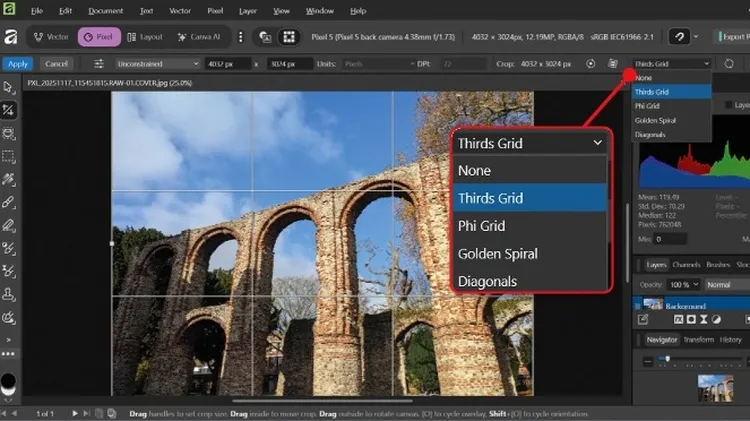Viewport: 750px width, 421px height.
Task: Switch to the Vector persona
Action: point(52,37)
